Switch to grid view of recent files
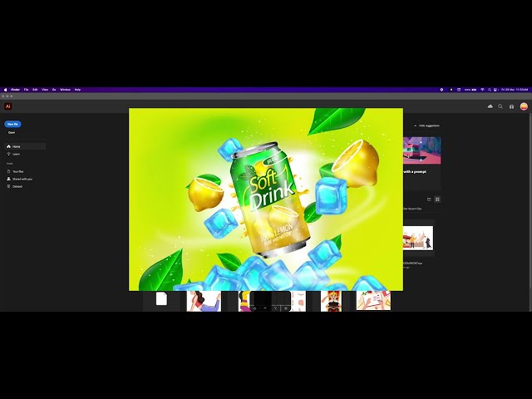 pos(437,199)
